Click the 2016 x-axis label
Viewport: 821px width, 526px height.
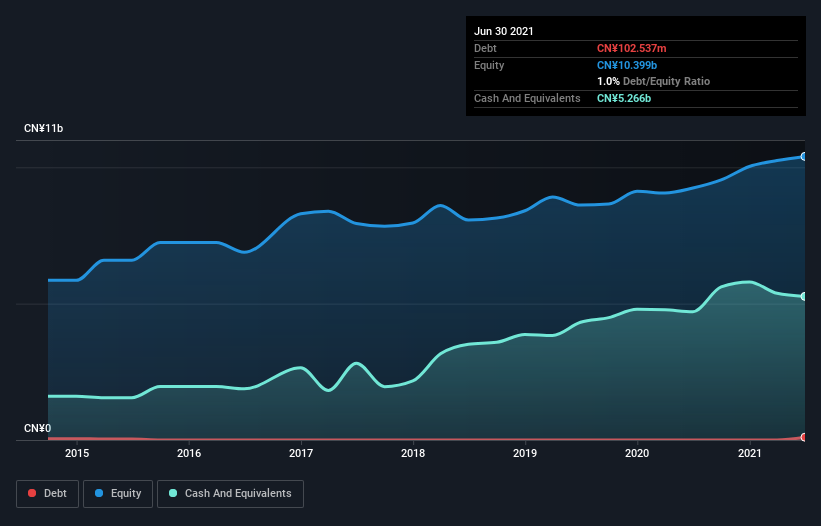tap(189, 453)
